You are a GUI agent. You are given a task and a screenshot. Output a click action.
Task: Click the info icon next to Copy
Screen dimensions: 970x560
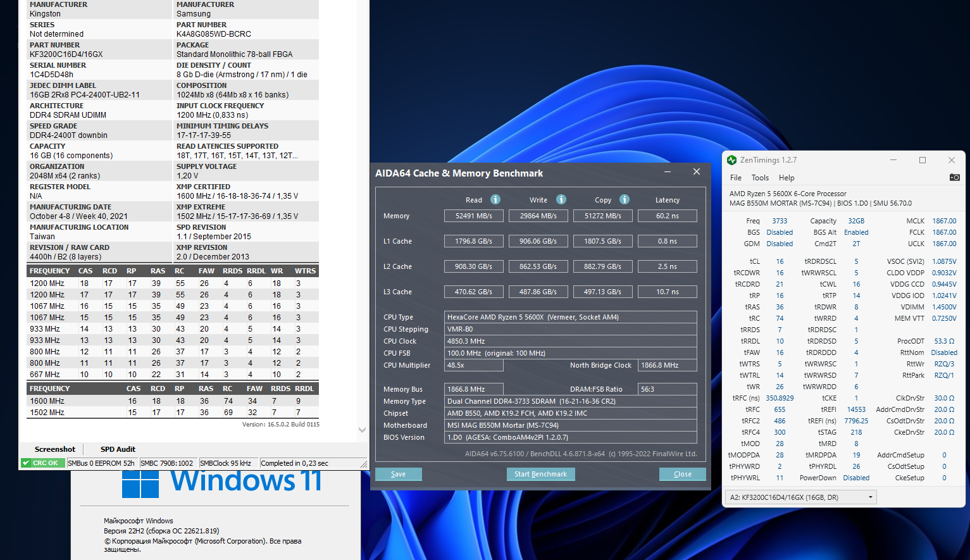[625, 199]
